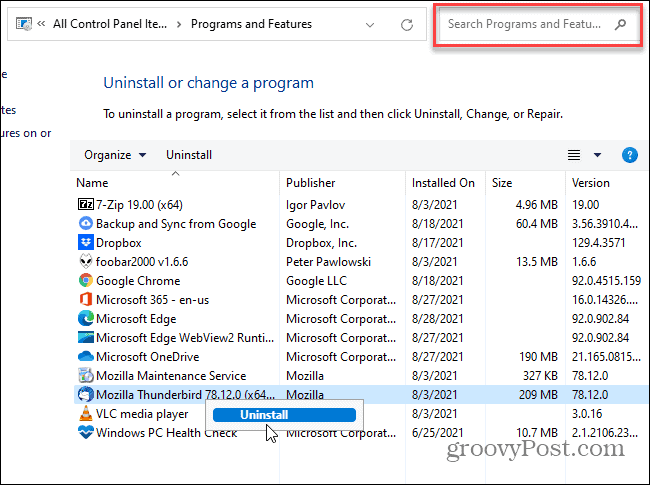Sort by the Version column header

(591, 183)
